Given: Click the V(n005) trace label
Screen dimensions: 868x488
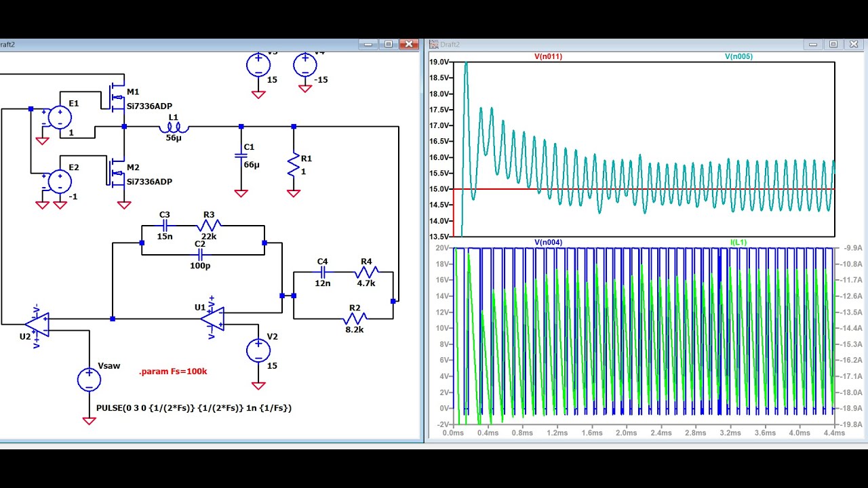Looking at the screenshot, I should point(738,56).
